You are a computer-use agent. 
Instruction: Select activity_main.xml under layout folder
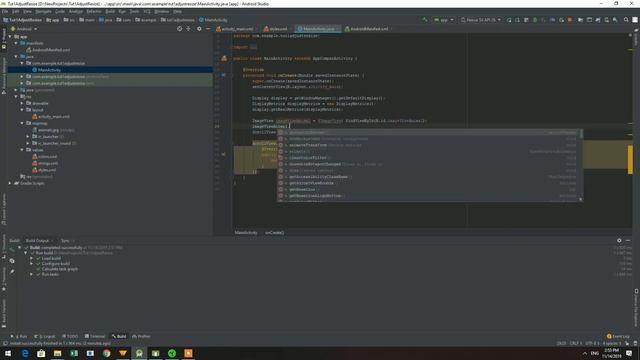tap(53, 117)
